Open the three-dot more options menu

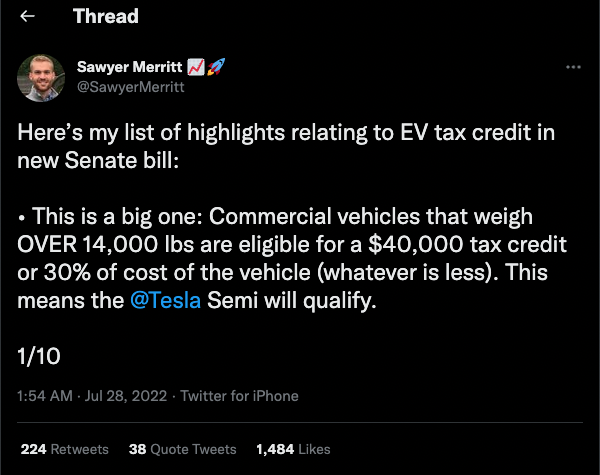click(573, 67)
